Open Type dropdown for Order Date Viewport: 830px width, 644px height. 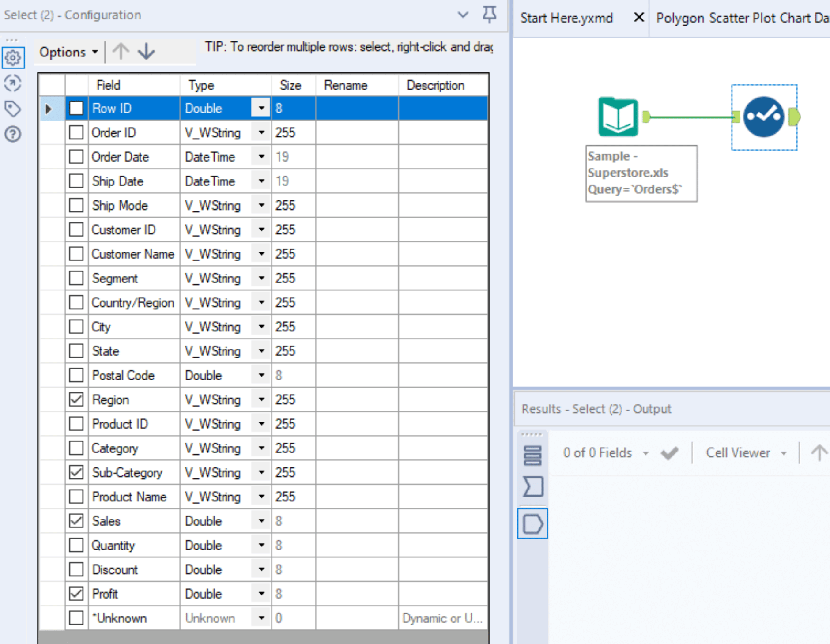(x=261, y=157)
